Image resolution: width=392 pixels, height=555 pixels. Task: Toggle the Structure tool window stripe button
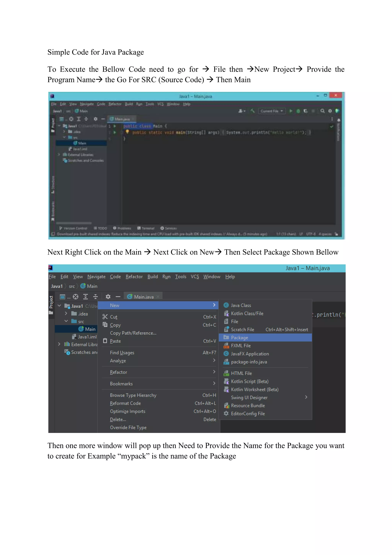pyautogui.click(x=53, y=185)
